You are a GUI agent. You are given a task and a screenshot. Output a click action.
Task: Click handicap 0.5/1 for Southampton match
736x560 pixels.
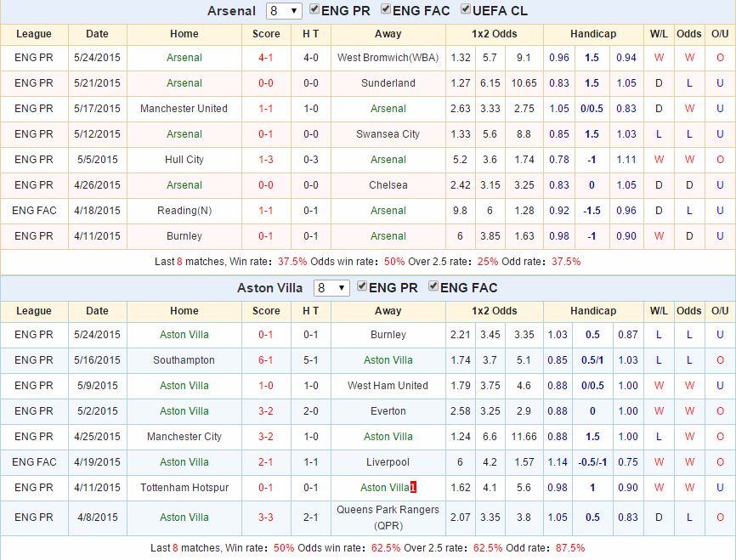click(x=592, y=360)
